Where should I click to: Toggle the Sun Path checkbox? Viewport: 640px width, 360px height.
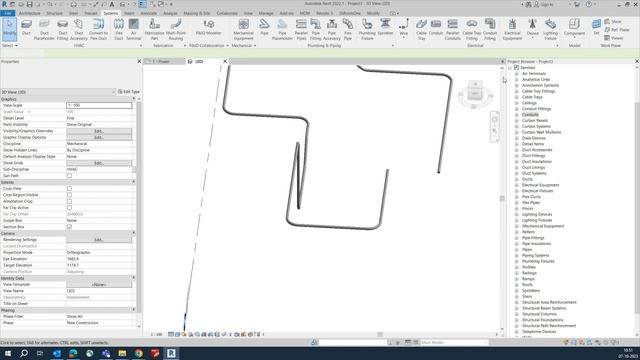click(69, 176)
